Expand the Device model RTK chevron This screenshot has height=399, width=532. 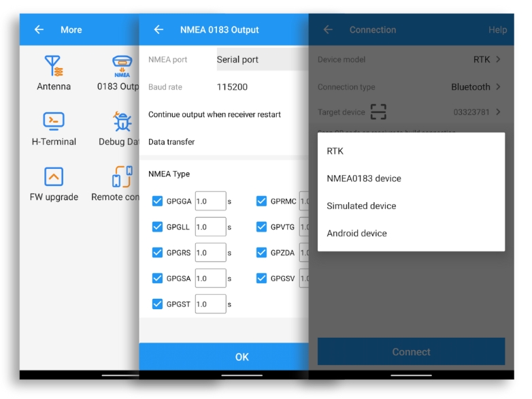[x=498, y=60]
